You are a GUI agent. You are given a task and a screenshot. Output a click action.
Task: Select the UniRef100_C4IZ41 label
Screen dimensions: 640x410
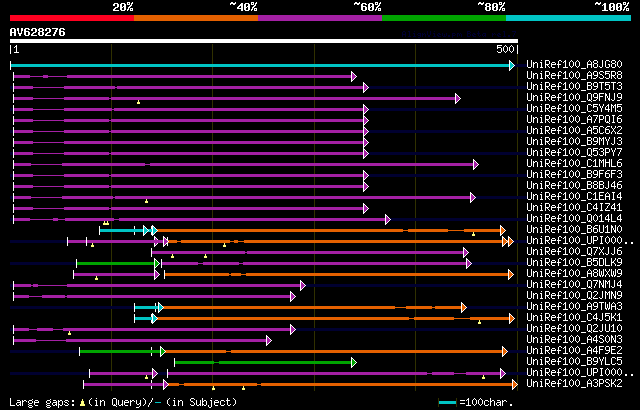click(574, 208)
